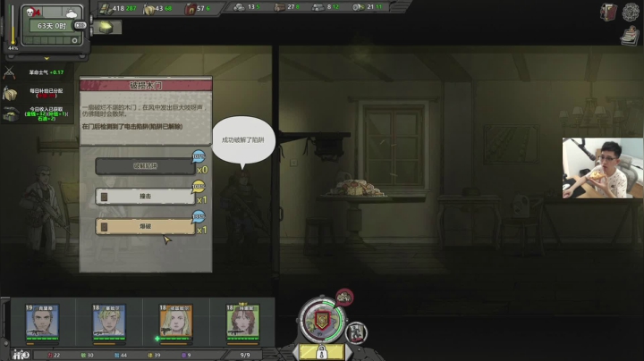Click the 103% success bubble on disarm option
The width and height of the screenshot is (644, 361).
pos(199,155)
